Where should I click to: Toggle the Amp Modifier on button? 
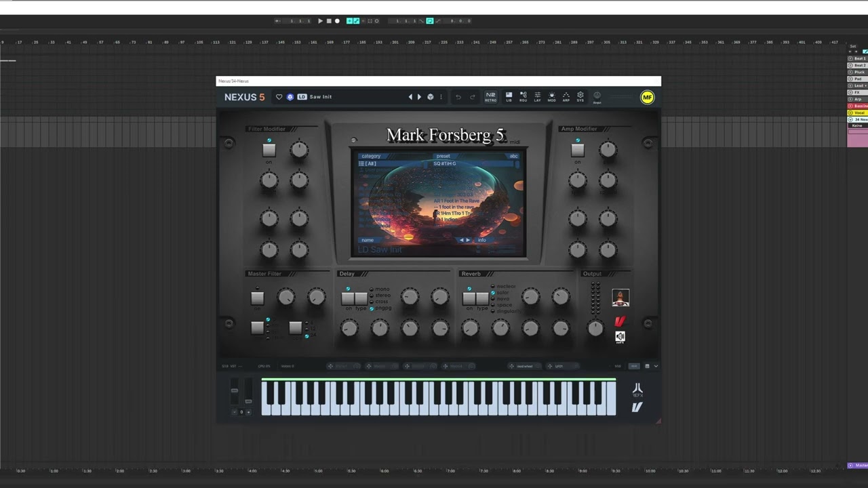click(x=578, y=150)
